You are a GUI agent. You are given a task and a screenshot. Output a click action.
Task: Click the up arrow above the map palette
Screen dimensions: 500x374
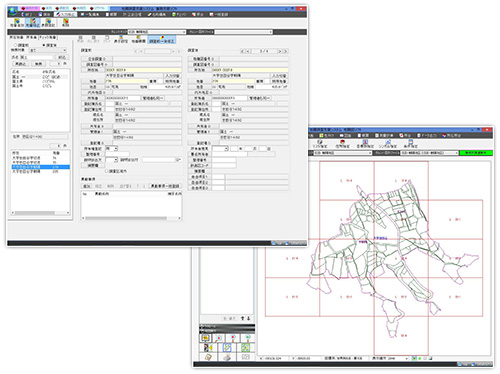pyautogui.click(x=242, y=318)
